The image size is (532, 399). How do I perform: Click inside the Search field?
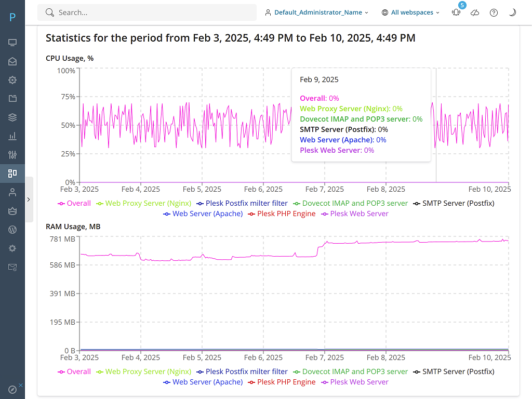[x=151, y=12]
